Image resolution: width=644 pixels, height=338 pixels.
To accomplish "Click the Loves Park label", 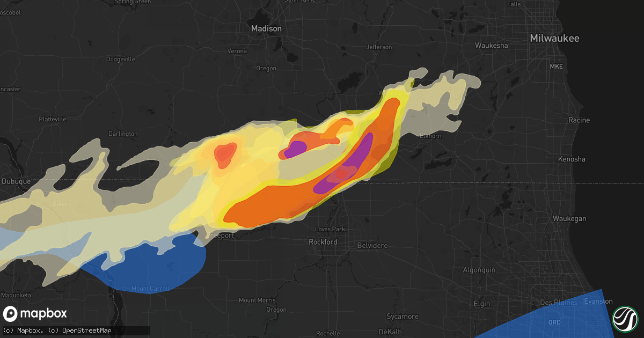I will pos(330,229).
